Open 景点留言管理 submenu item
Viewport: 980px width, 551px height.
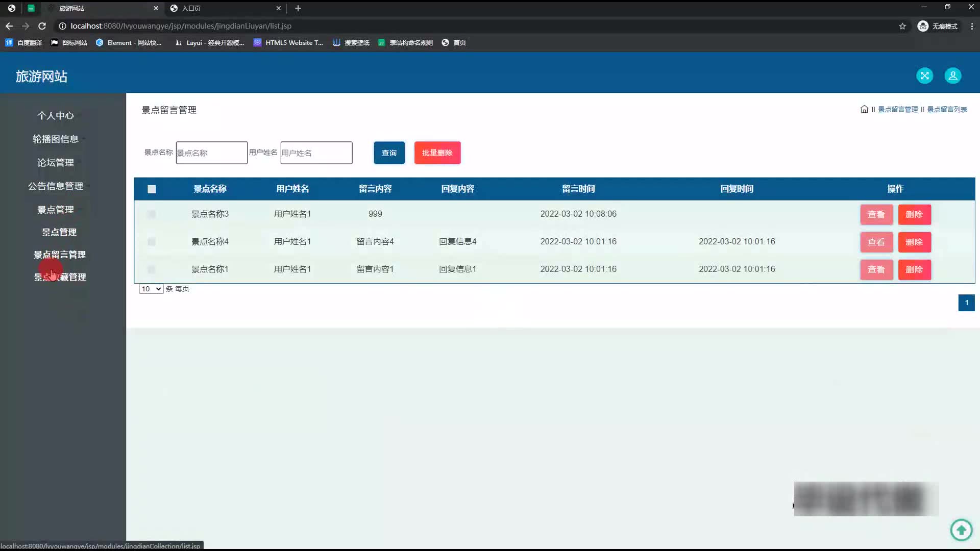(x=60, y=255)
